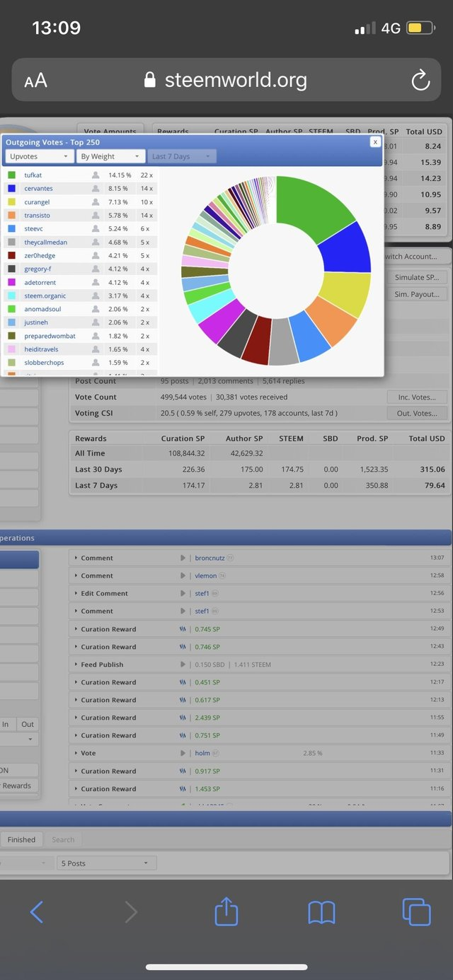Click the user icon beside slobberchops
This screenshot has width=453, height=980.
[96, 363]
